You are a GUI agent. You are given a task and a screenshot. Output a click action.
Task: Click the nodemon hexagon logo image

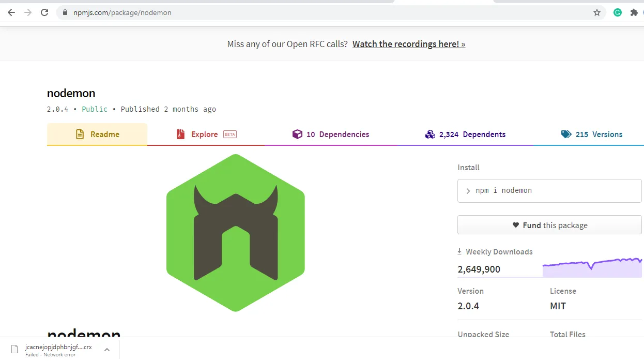pos(236,233)
